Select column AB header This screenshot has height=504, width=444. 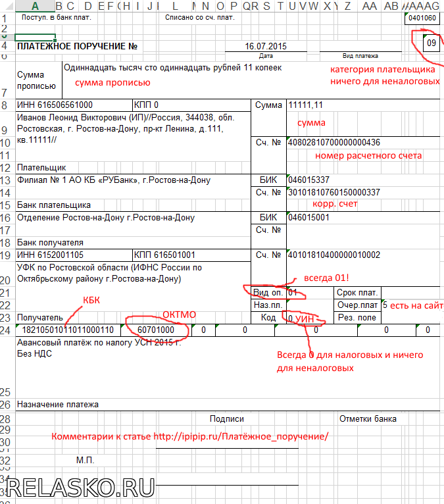click(391, 6)
